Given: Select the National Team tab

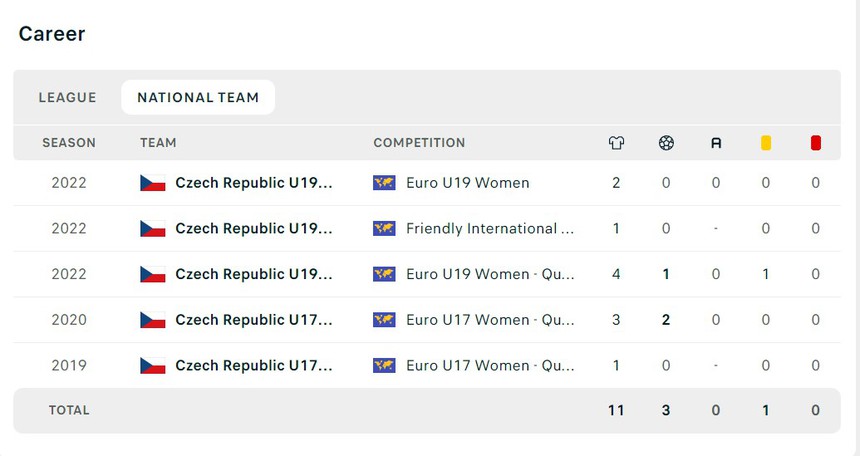Looking at the screenshot, I should (198, 98).
